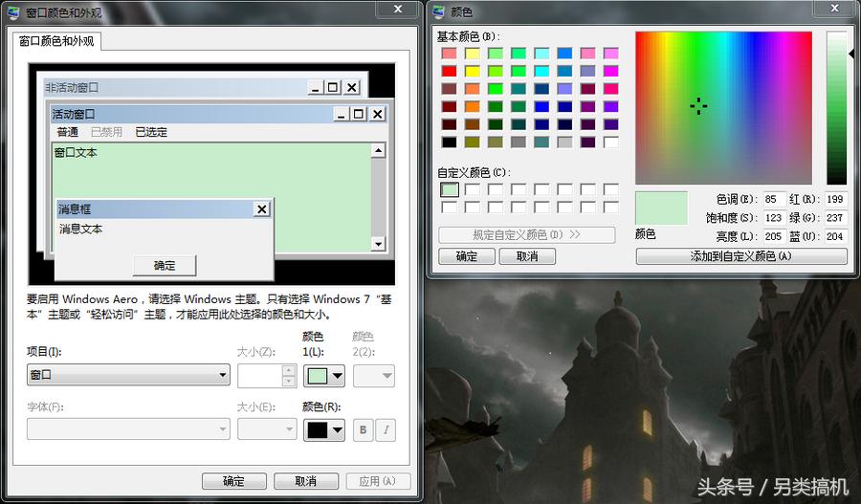
Task: Pick the pure red basic color swatch
Action: pyautogui.click(x=449, y=71)
